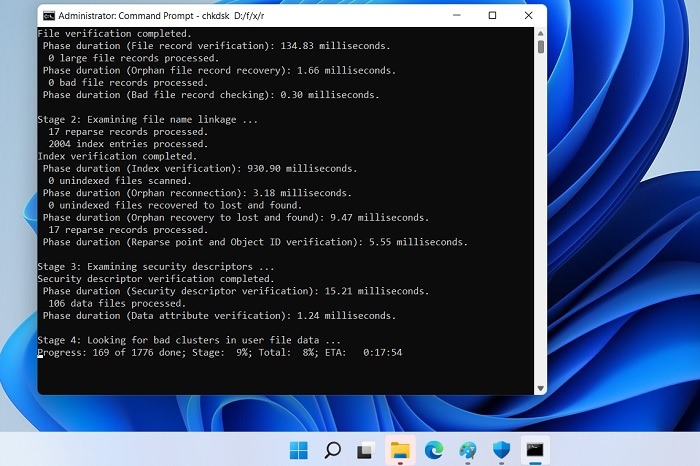Click 'Stage 3: Examining security descriptors' line
Viewport: 700px width, 466px height.
(x=156, y=266)
